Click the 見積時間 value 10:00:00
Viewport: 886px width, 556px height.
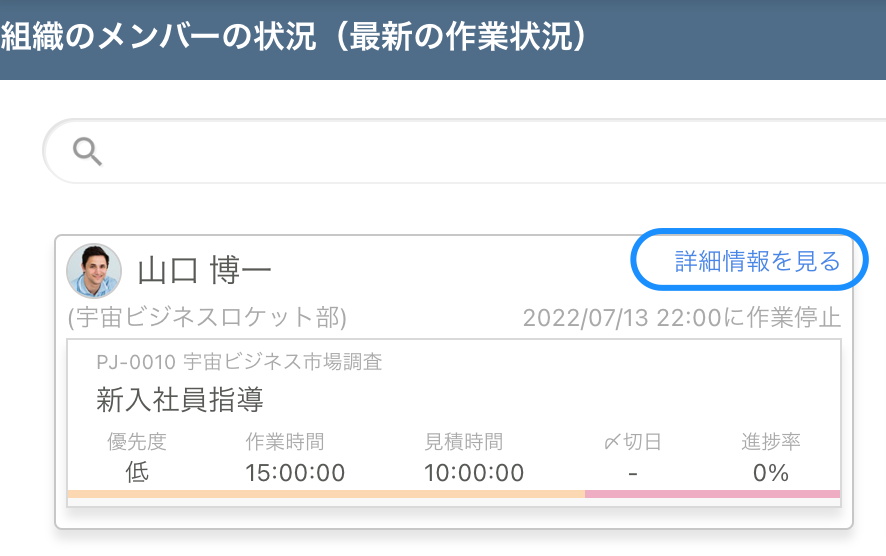point(473,472)
